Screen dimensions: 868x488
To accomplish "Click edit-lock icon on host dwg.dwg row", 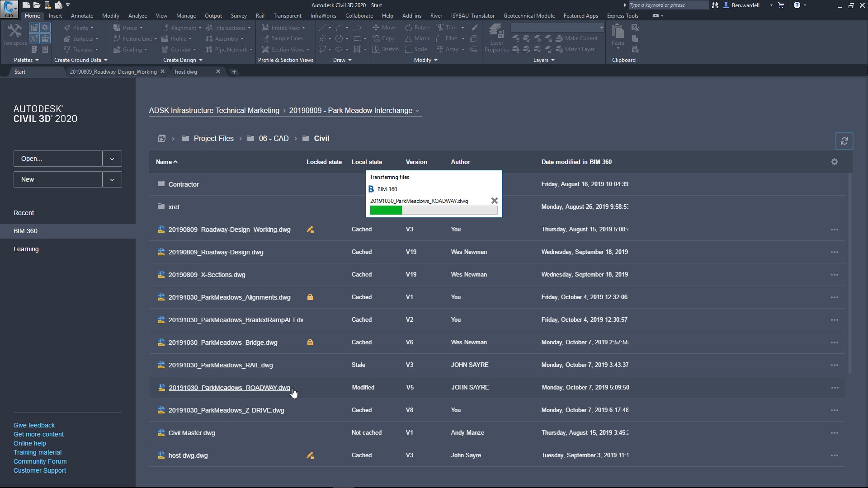I will pos(310,455).
